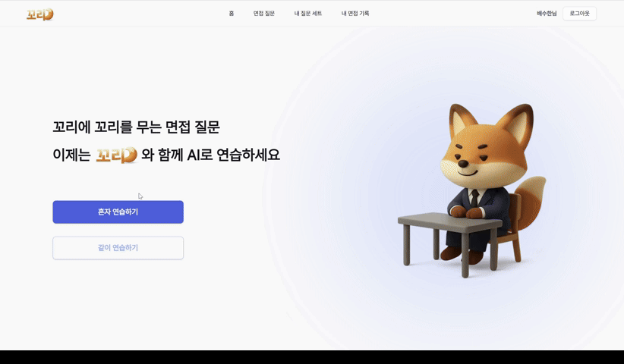Click the 로그아웃 button

pyautogui.click(x=579, y=14)
